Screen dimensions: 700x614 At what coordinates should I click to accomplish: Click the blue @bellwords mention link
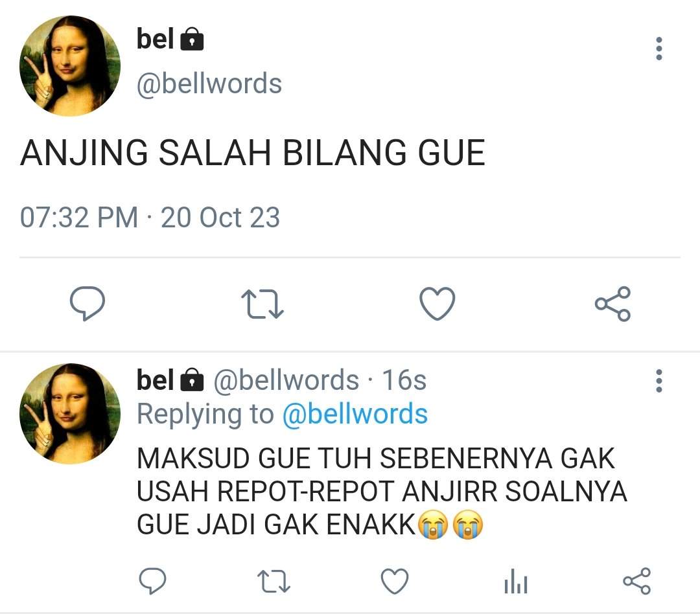355,414
